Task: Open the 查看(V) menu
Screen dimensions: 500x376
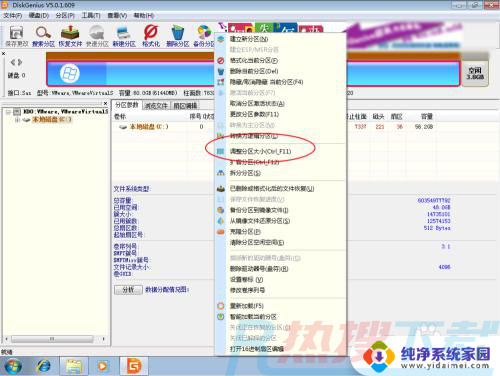Action: click(x=117, y=16)
